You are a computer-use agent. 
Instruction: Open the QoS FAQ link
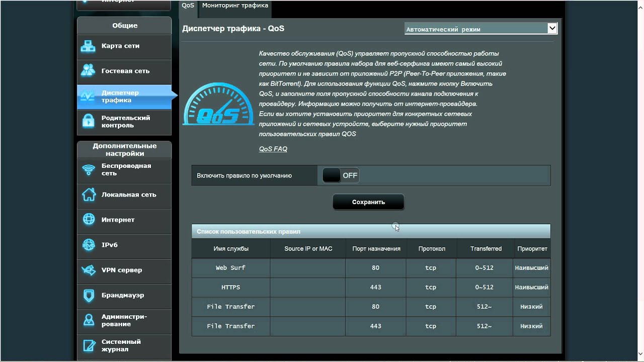click(273, 149)
